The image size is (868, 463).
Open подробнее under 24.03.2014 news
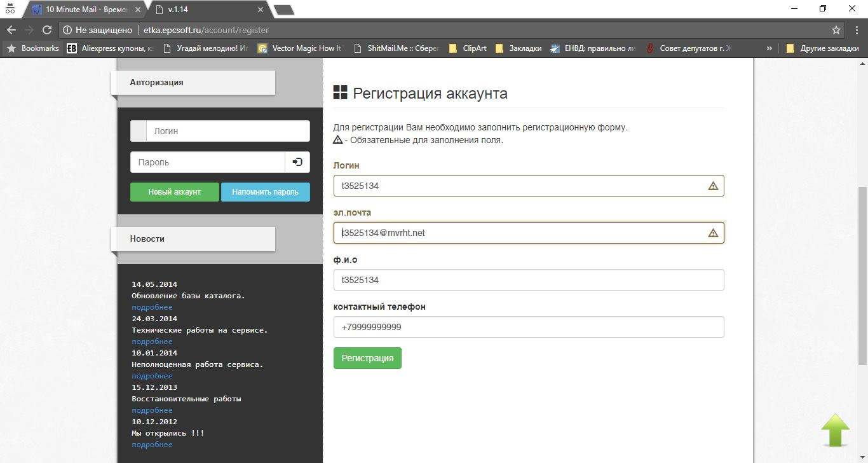(x=152, y=342)
